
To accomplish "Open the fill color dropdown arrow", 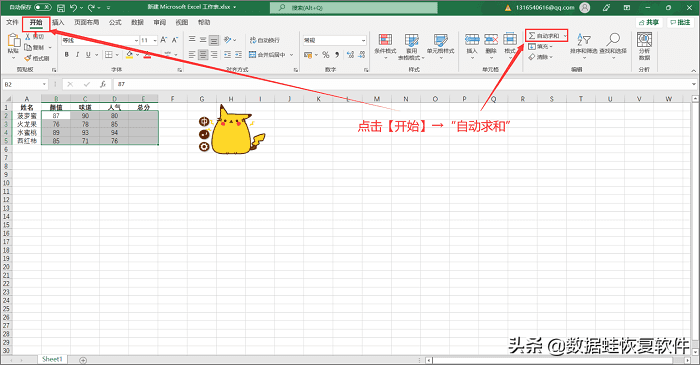I will pos(138,55).
